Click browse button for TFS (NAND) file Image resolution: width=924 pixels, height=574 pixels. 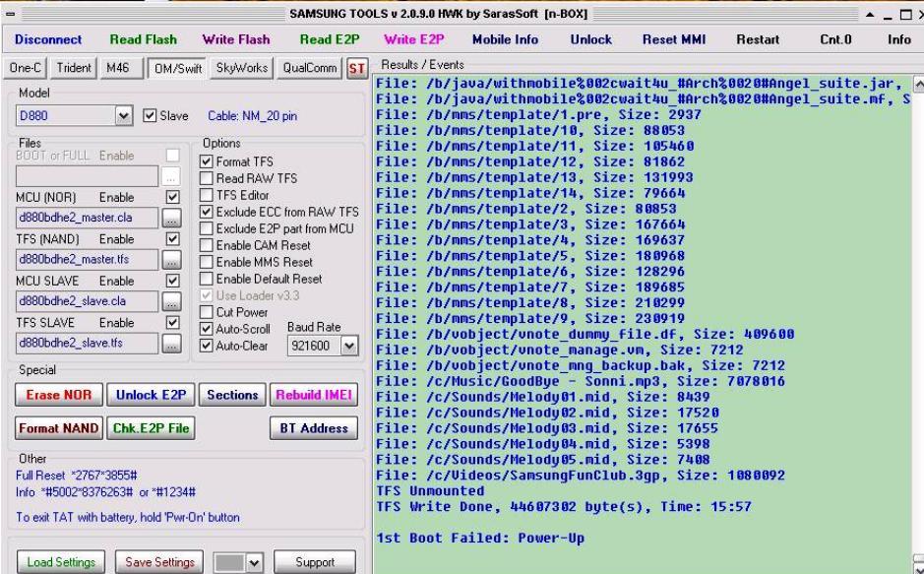coord(171,260)
